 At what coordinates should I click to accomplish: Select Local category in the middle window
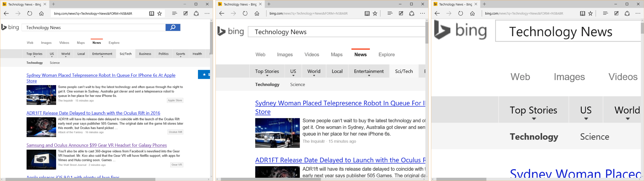coord(337,71)
